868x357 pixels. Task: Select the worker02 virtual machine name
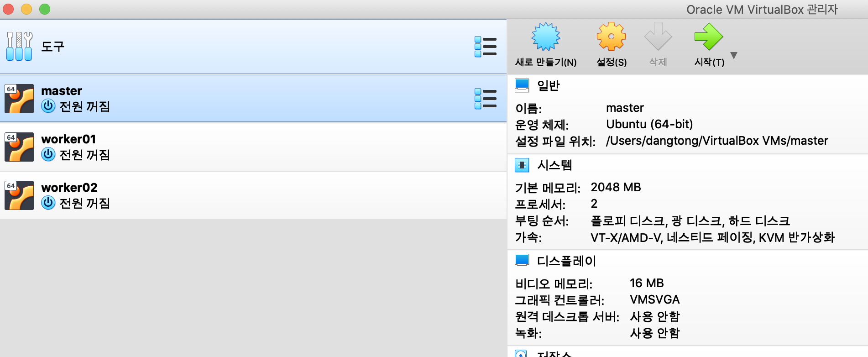point(69,188)
